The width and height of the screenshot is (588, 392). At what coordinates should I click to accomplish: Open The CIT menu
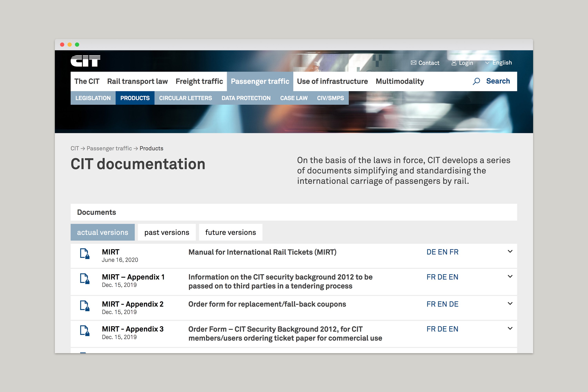tap(87, 81)
